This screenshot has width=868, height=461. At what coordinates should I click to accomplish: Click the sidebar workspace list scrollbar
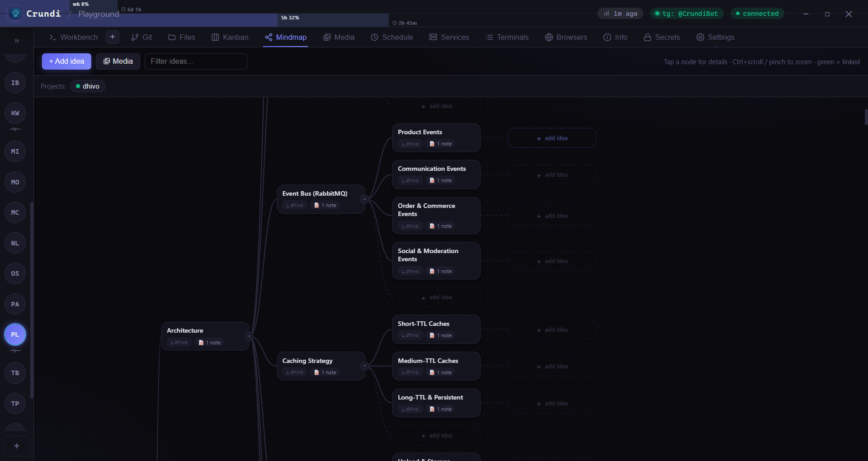32,301
